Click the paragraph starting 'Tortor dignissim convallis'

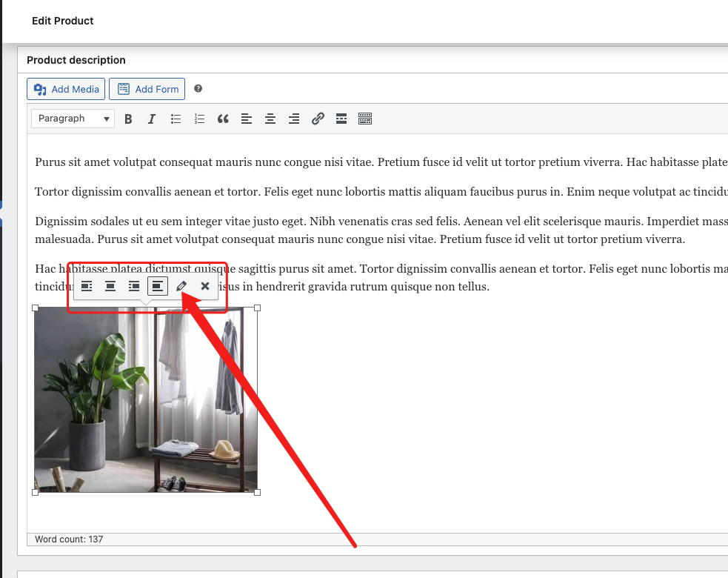(381, 192)
